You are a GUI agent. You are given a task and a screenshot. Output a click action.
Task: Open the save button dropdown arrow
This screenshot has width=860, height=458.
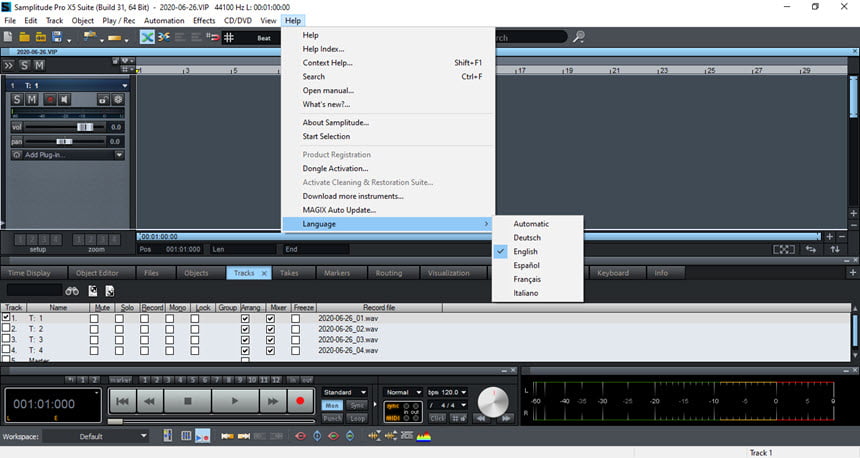pos(69,40)
